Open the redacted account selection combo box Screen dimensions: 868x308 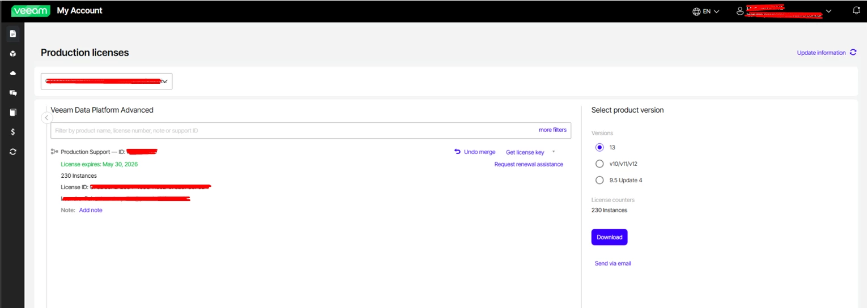(x=107, y=81)
